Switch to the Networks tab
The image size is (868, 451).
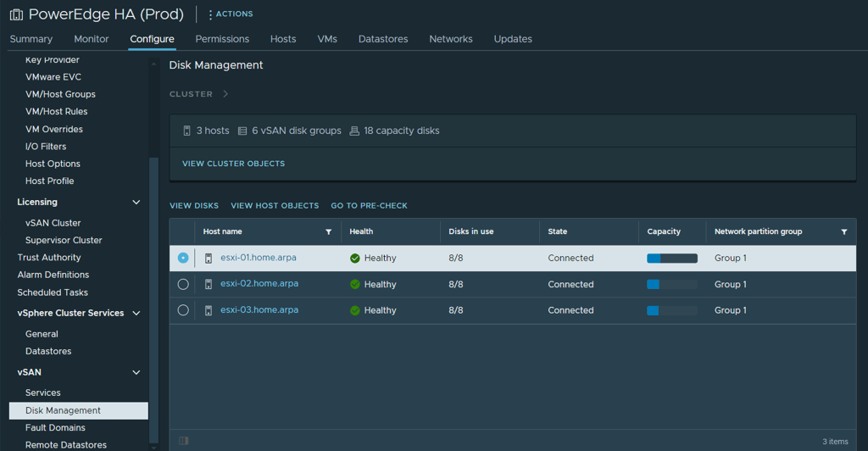(451, 39)
